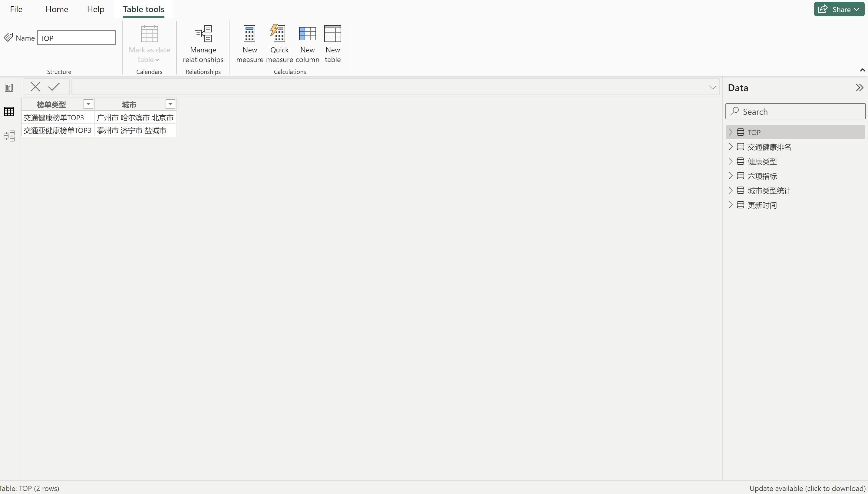868x494 pixels.
Task: Expand the 六项指标 table fields
Action: pyautogui.click(x=731, y=176)
